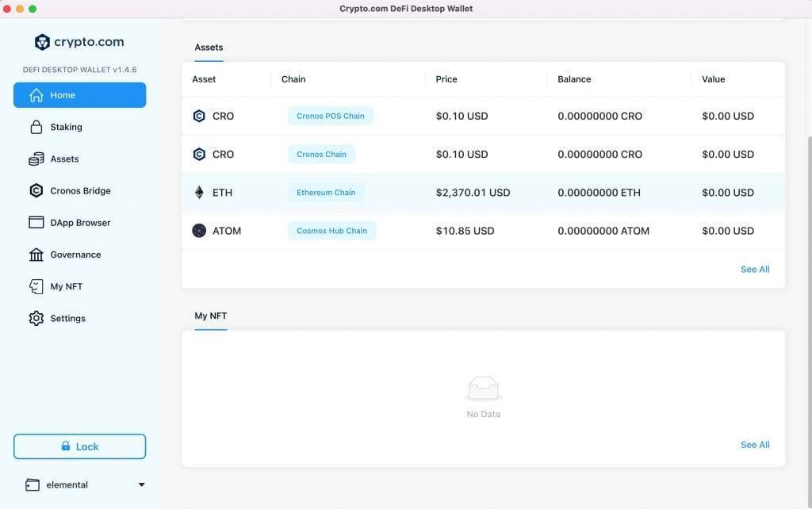Click the No Data text

click(483, 414)
